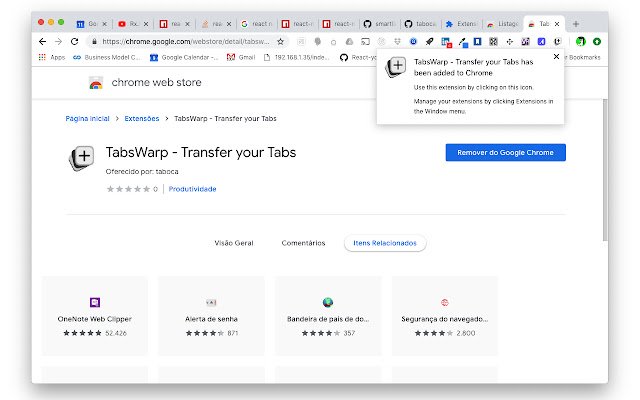Close the active TabsWarp tab
Viewport: 640px width, 400px height.
coord(557,24)
